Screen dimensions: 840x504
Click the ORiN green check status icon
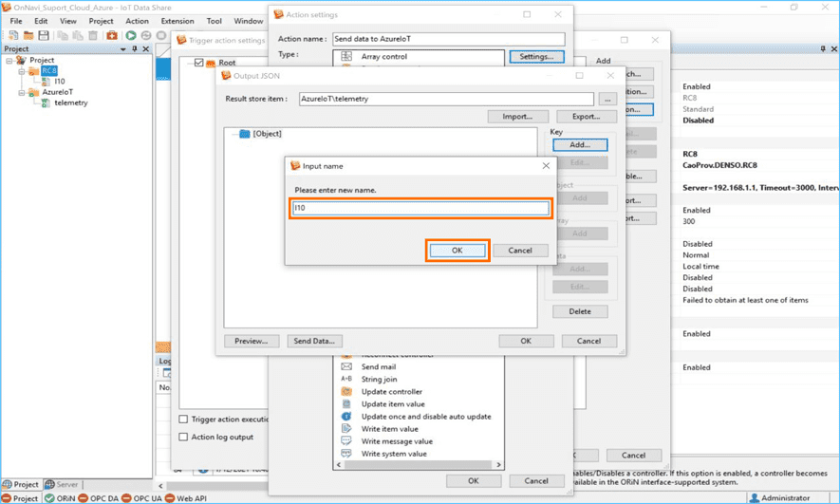tap(49, 498)
